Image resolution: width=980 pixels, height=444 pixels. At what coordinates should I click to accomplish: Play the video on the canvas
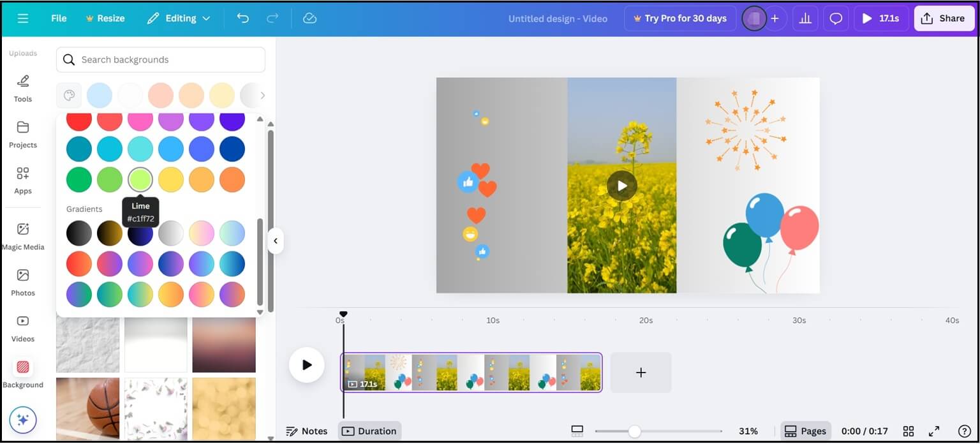click(x=621, y=186)
